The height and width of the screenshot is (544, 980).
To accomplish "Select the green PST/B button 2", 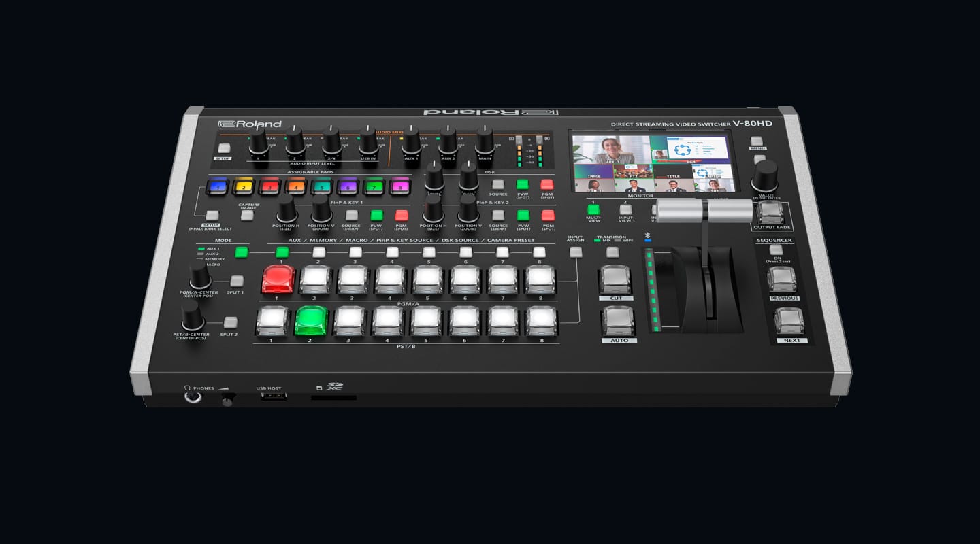I will (311, 321).
